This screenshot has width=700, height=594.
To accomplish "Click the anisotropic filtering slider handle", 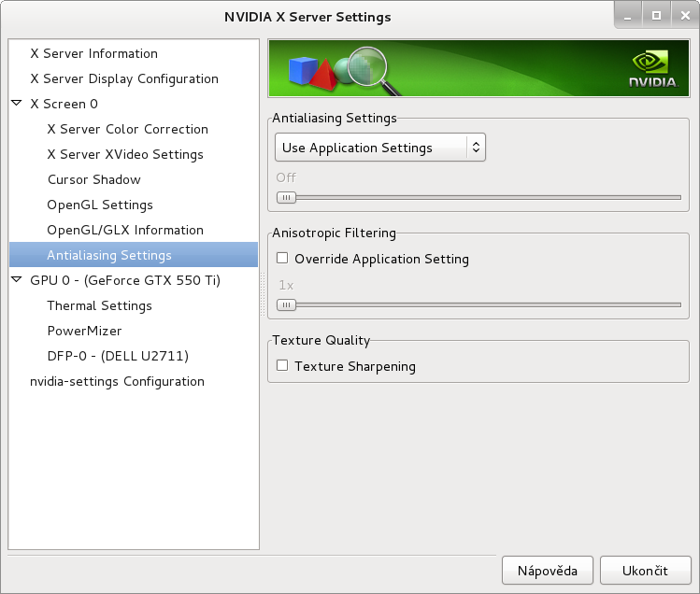I will coord(286,304).
